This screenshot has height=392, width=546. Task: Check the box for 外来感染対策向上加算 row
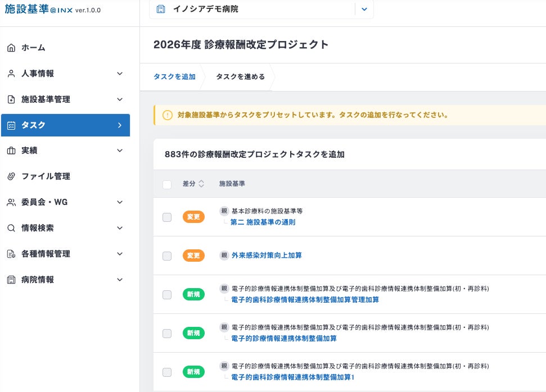167,256
